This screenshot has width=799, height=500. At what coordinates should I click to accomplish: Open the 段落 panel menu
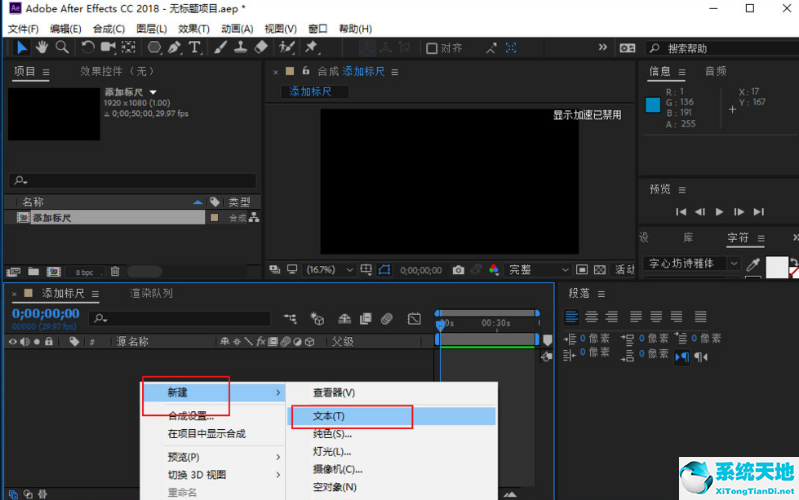tap(601, 294)
